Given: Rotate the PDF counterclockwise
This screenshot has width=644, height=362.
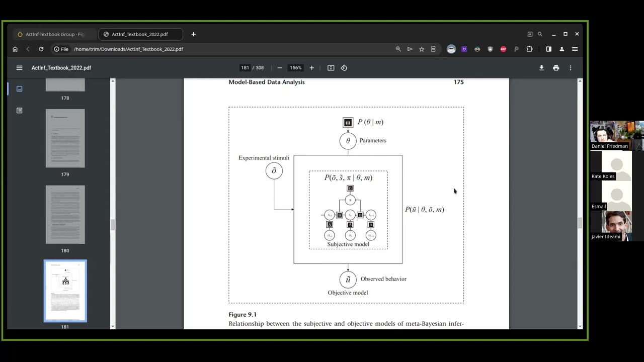Looking at the screenshot, I should (x=344, y=68).
